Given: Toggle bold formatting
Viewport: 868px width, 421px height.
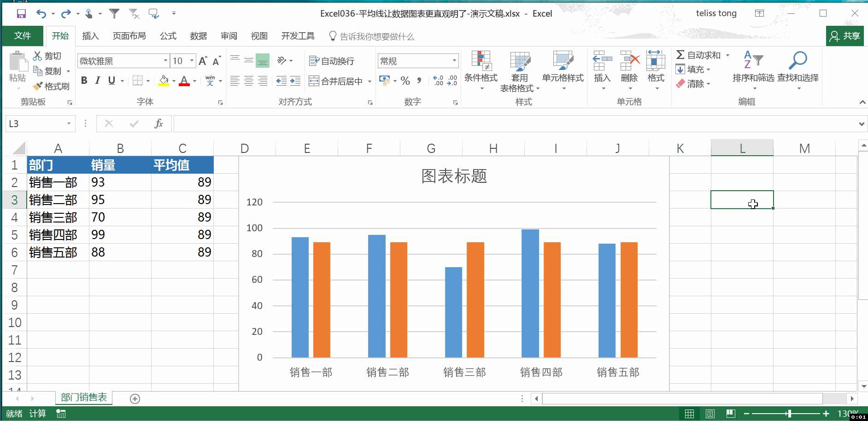Looking at the screenshot, I should pyautogui.click(x=84, y=81).
